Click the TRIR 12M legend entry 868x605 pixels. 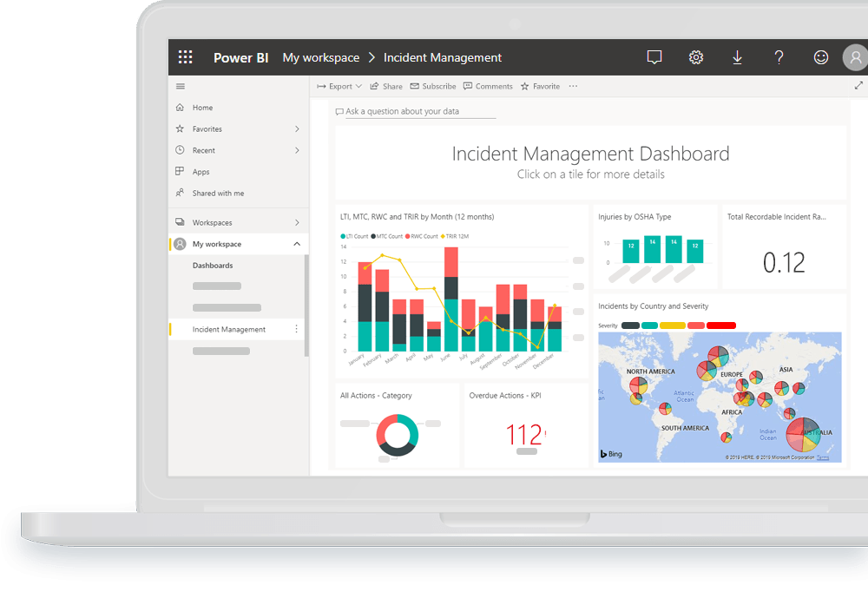coord(455,236)
